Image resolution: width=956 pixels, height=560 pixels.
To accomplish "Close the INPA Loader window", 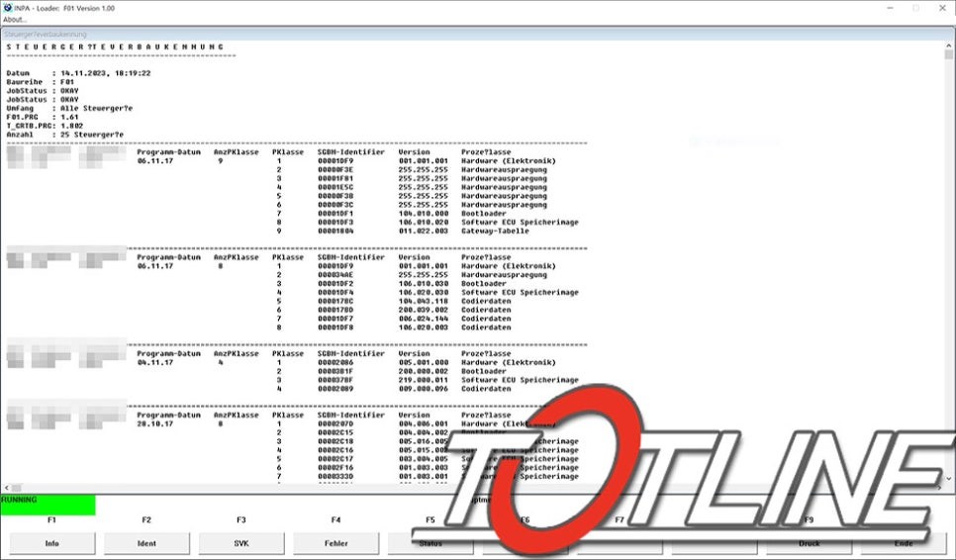I will click(x=942, y=8).
